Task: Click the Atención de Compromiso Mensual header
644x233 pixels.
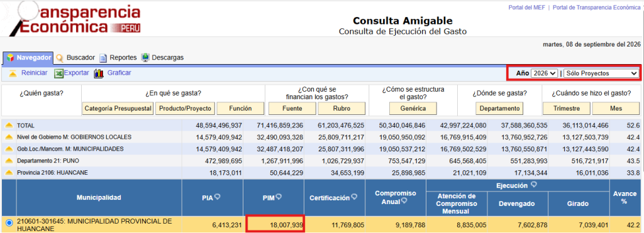Action: 457,203
